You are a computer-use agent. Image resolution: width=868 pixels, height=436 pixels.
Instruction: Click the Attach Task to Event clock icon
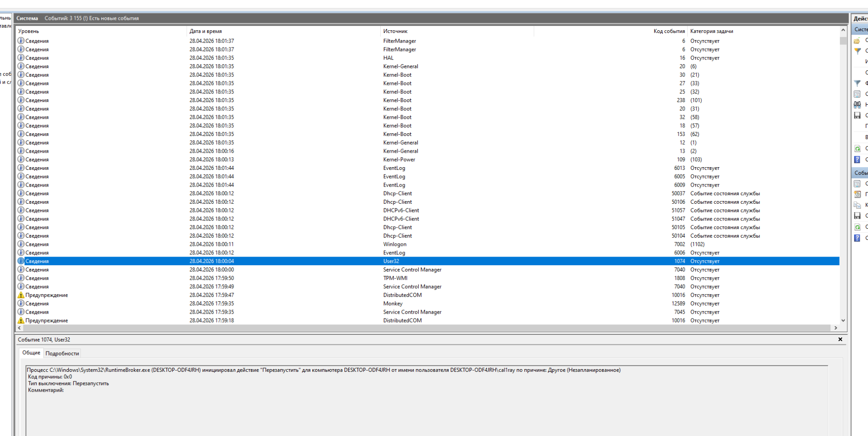[x=857, y=194]
